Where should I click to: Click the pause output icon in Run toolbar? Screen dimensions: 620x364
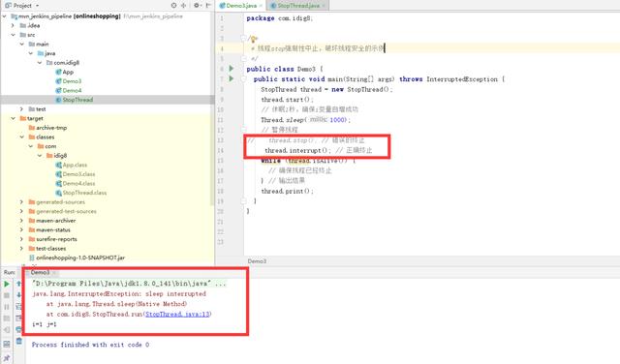(x=7, y=307)
